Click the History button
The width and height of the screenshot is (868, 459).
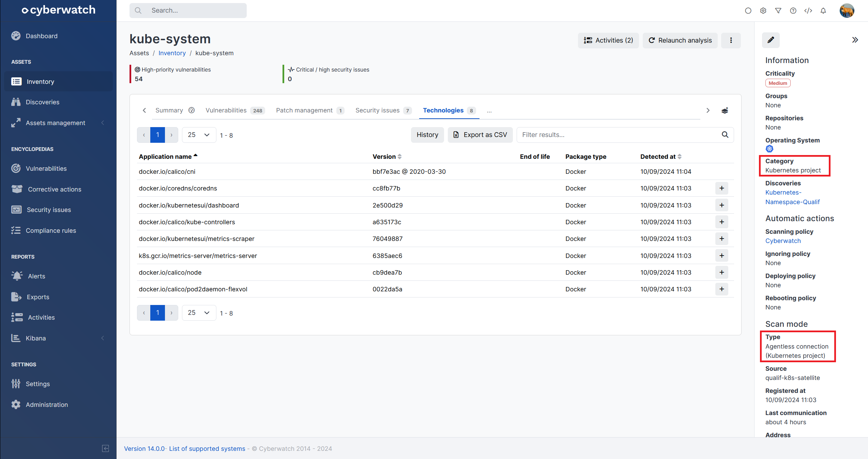click(427, 135)
